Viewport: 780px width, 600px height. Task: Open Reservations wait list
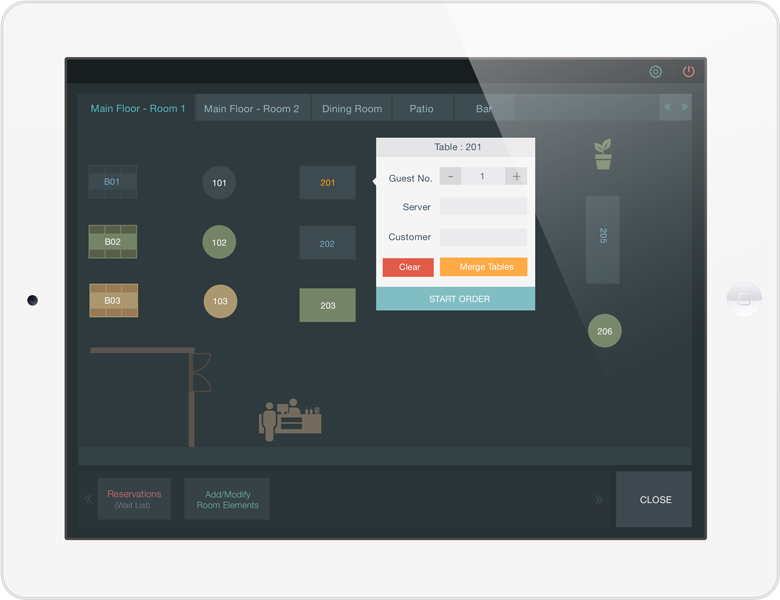tap(134, 499)
